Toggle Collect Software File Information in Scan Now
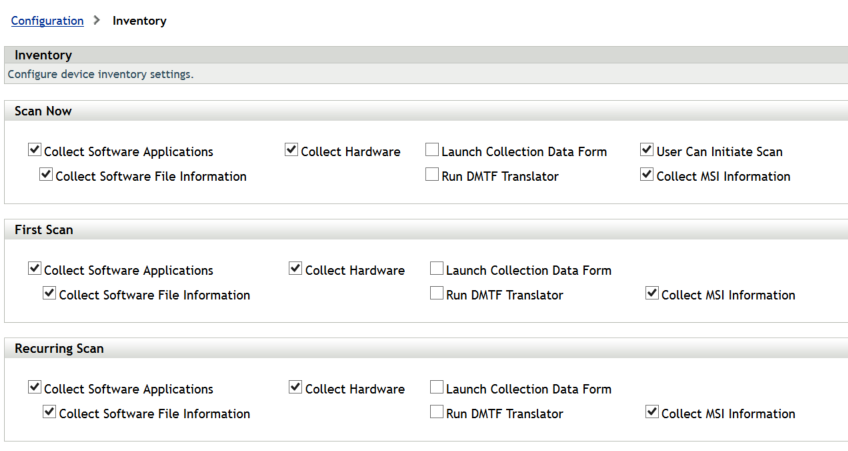Viewport: 848px width, 451px height. 46,175
